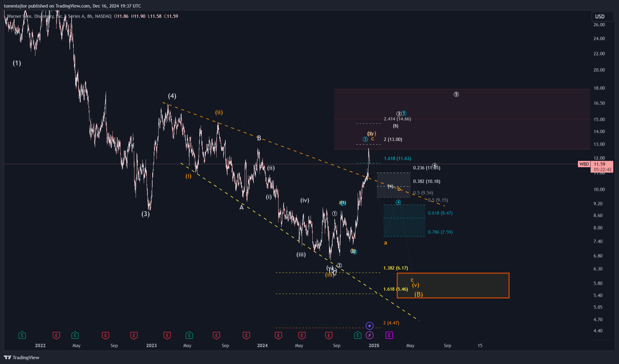Image resolution: width=619 pixels, height=364 pixels.
Task: Click the red earnings marker just left of Sep 2022
Action: pyautogui.click(x=105, y=335)
